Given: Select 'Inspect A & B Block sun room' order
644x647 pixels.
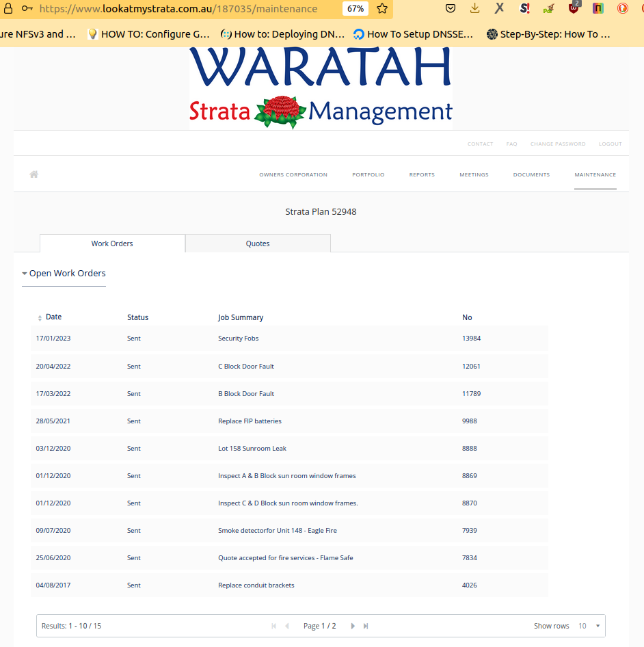Looking at the screenshot, I should coord(289,476).
